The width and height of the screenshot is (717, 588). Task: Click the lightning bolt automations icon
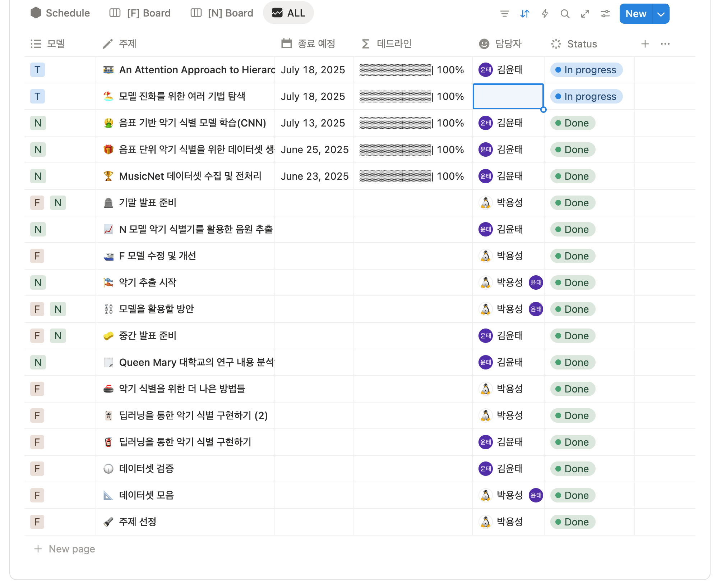pyautogui.click(x=545, y=14)
